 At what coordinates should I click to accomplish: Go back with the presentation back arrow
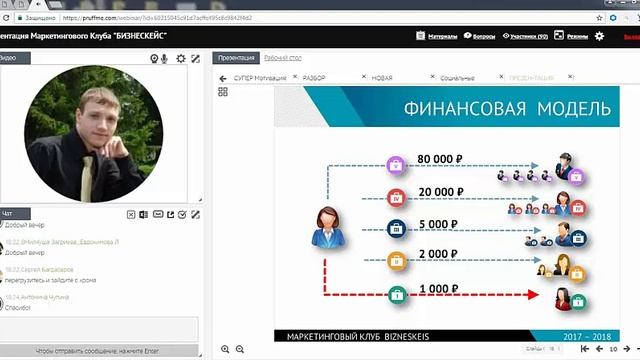223,78
